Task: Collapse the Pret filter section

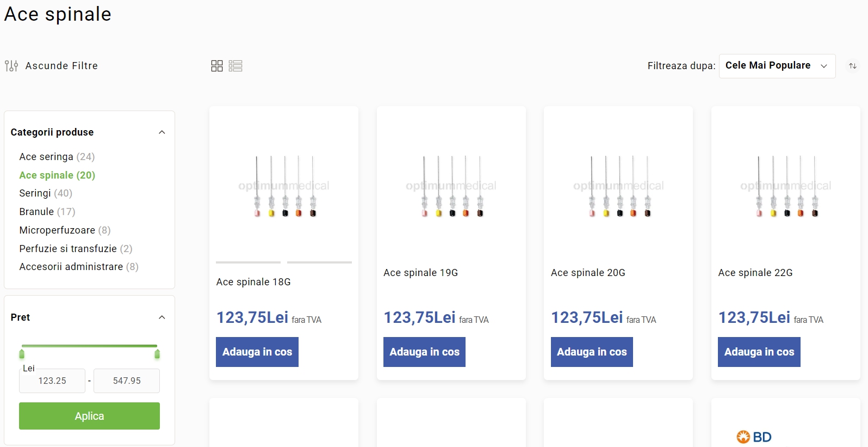Action: [x=162, y=317]
